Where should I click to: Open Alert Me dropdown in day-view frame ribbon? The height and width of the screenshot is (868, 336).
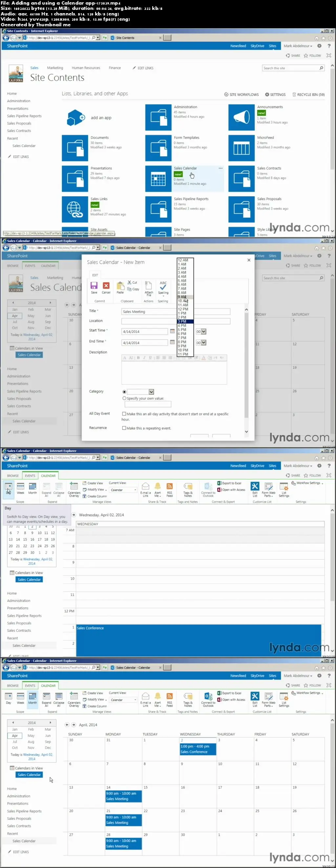[x=157, y=490]
